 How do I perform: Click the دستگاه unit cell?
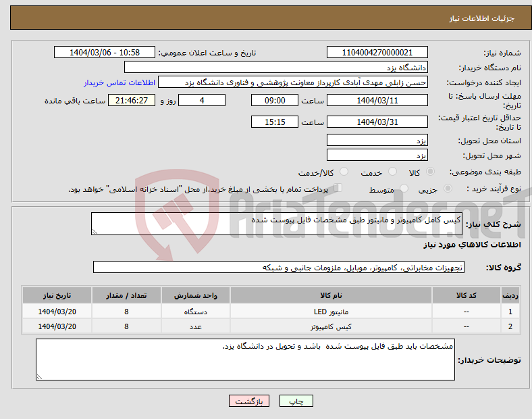[195, 312]
